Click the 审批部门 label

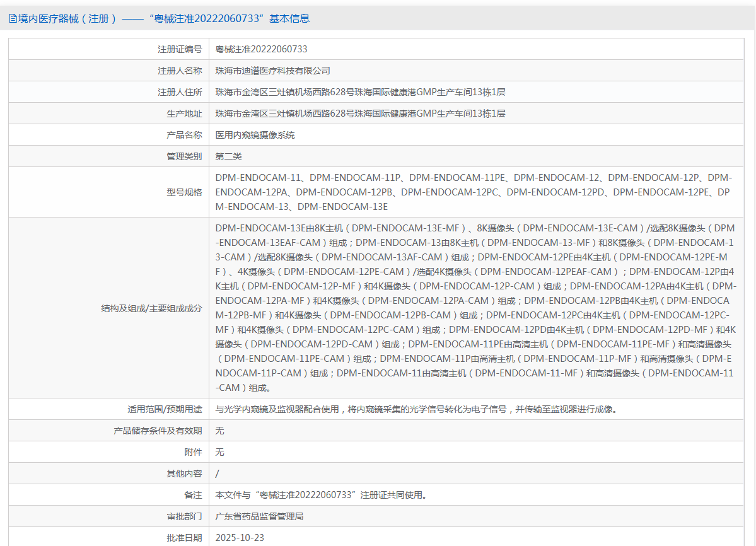(184, 516)
